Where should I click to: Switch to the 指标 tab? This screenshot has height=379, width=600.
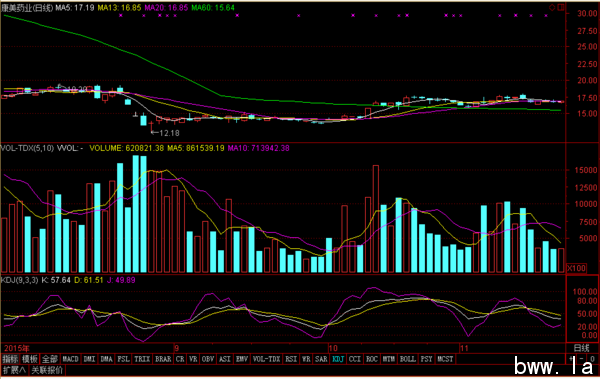(10, 359)
